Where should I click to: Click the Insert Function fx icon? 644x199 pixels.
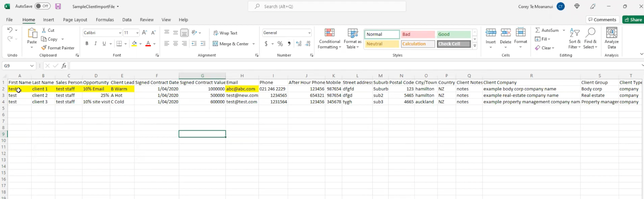[64, 66]
